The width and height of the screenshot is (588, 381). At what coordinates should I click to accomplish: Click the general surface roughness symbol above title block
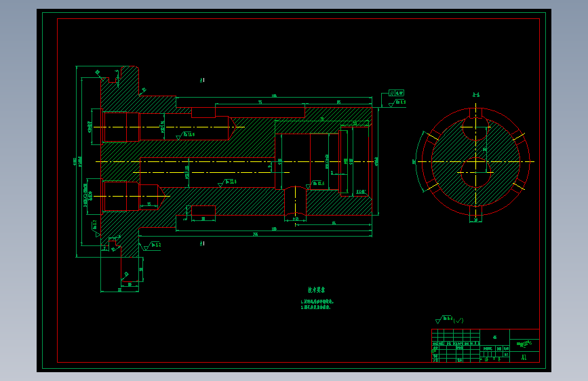point(444,319)
